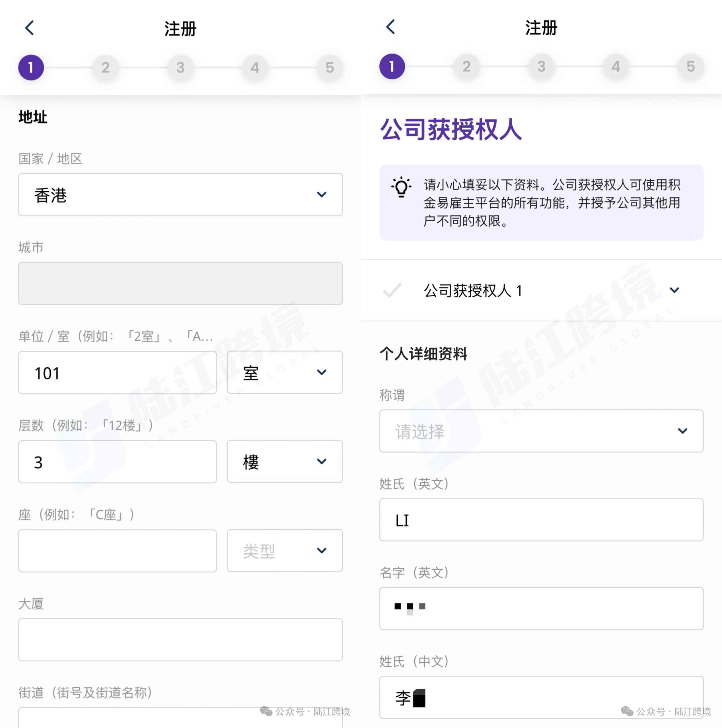Click the floor number field containing 3

pyautogui.click(x=118, y=461)
